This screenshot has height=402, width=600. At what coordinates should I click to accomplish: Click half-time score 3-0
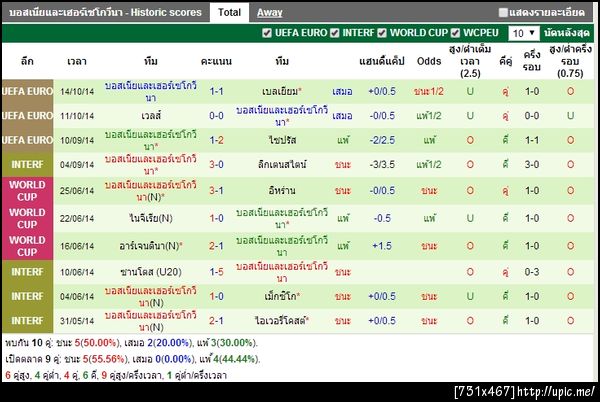pyautogui.click(x=532, y=165)
